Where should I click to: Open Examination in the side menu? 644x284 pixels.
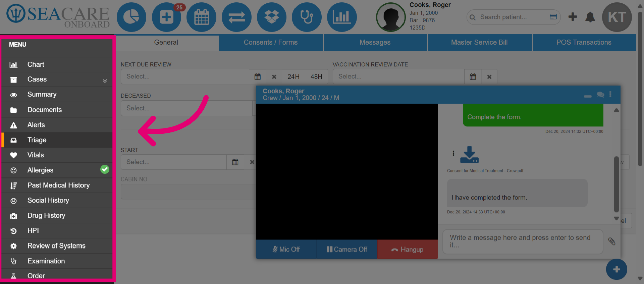tap(57, 261)
